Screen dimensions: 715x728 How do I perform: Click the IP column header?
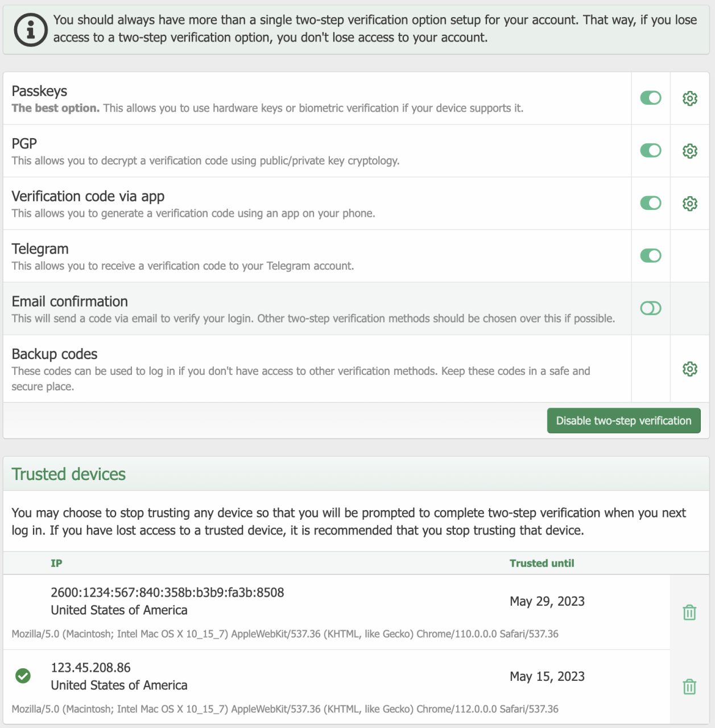(56, 563)
